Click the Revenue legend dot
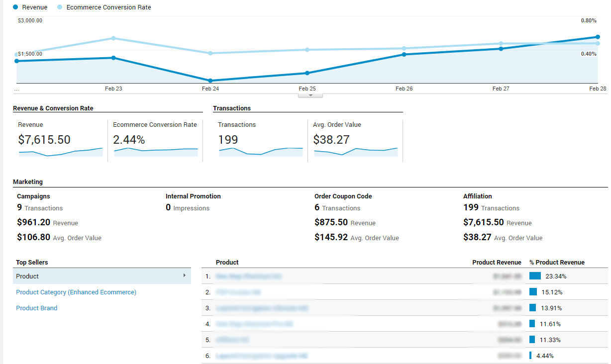The width and height of the screenshot is (611, 364). click(x=15, y=7)
